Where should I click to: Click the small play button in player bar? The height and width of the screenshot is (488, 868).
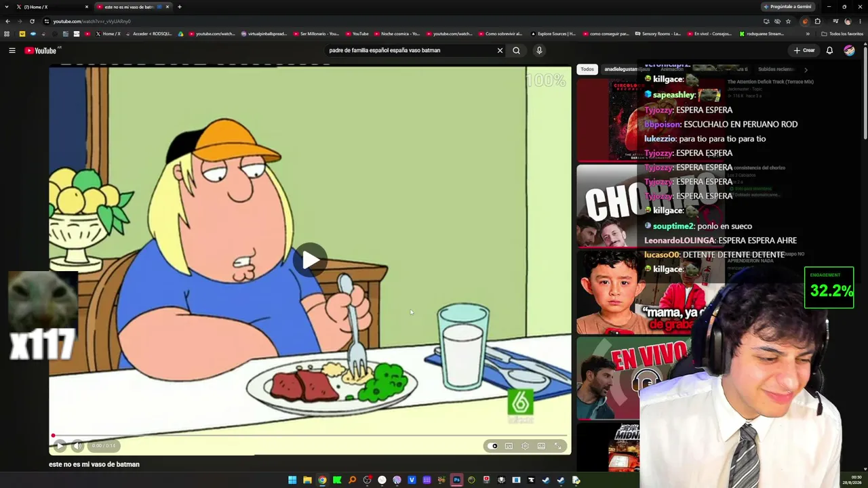[x=60, y=445]
